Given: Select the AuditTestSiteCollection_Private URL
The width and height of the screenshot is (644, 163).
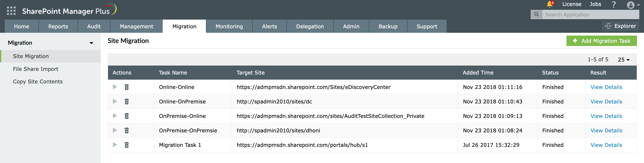Looking at the screenshot, I should tap(331, 116).
